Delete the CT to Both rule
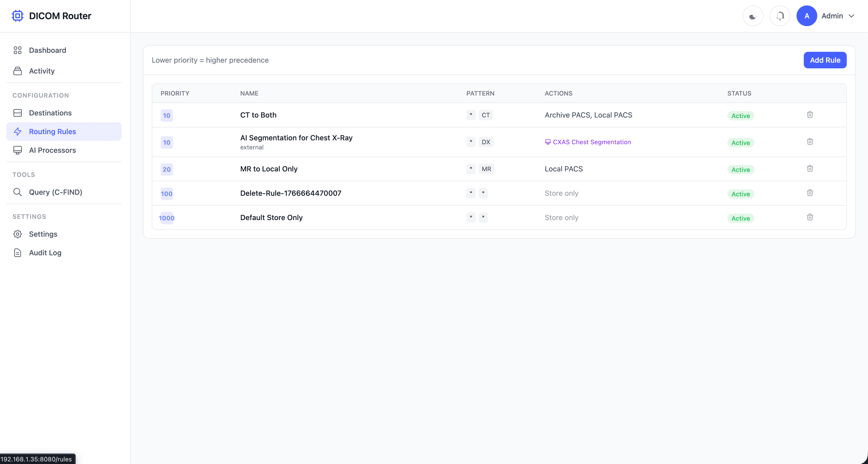 tap(810, 114)
